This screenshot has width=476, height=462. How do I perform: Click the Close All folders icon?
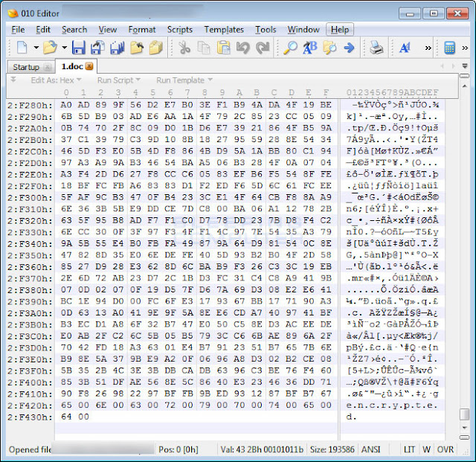(x=156, y=48)
